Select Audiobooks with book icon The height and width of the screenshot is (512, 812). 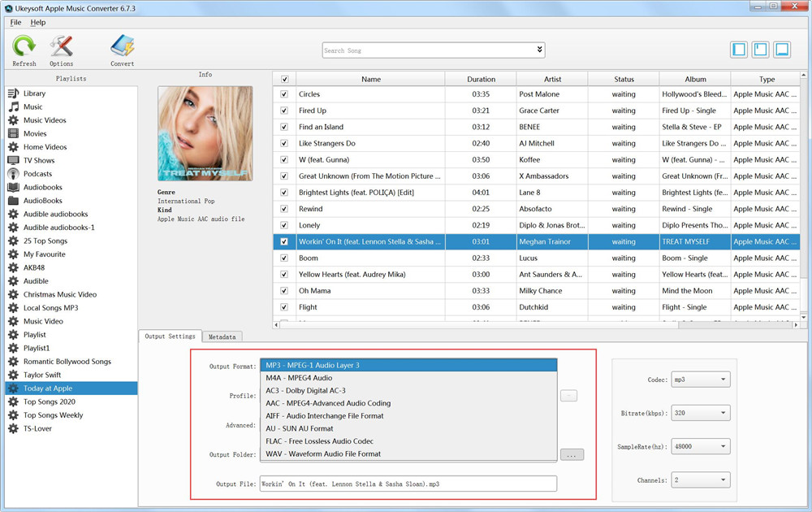[71, 187]
